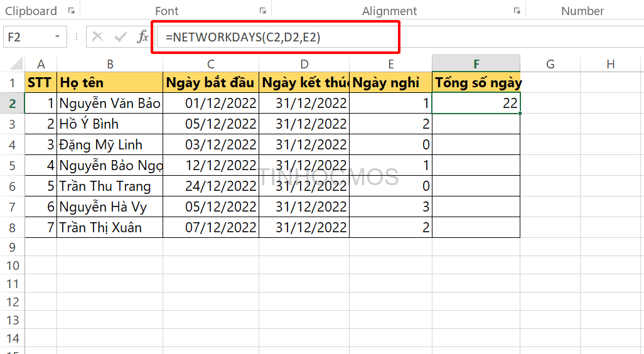
Task: Select cell with Hồ Ý Bình
Action: click(110, 124)
